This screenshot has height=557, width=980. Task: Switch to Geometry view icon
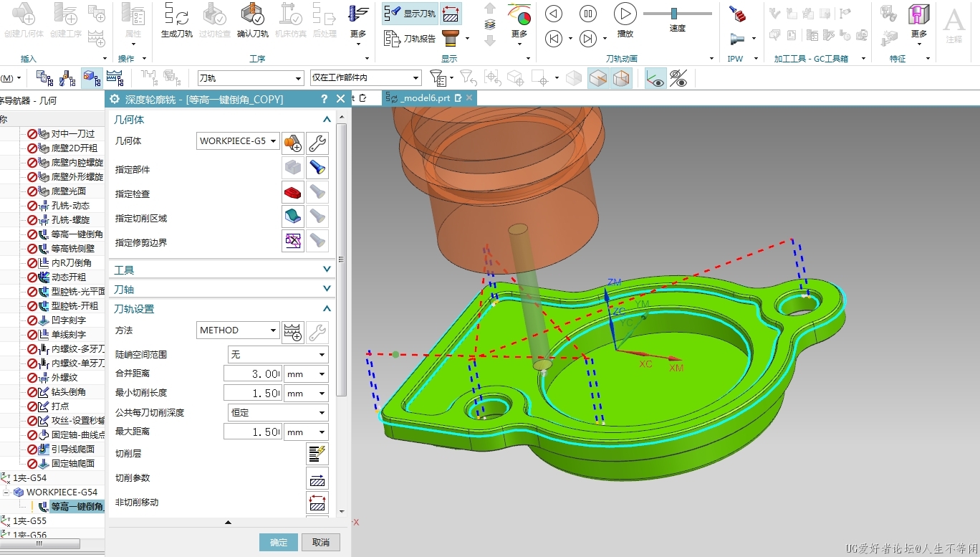coord(91,78)
